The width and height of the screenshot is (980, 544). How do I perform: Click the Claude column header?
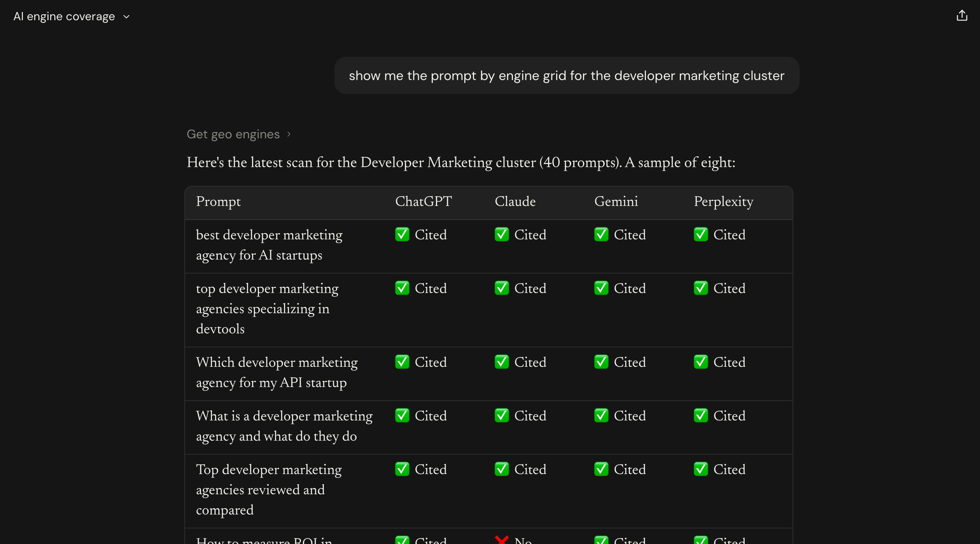pyautogui.click(x=515, y=201)
